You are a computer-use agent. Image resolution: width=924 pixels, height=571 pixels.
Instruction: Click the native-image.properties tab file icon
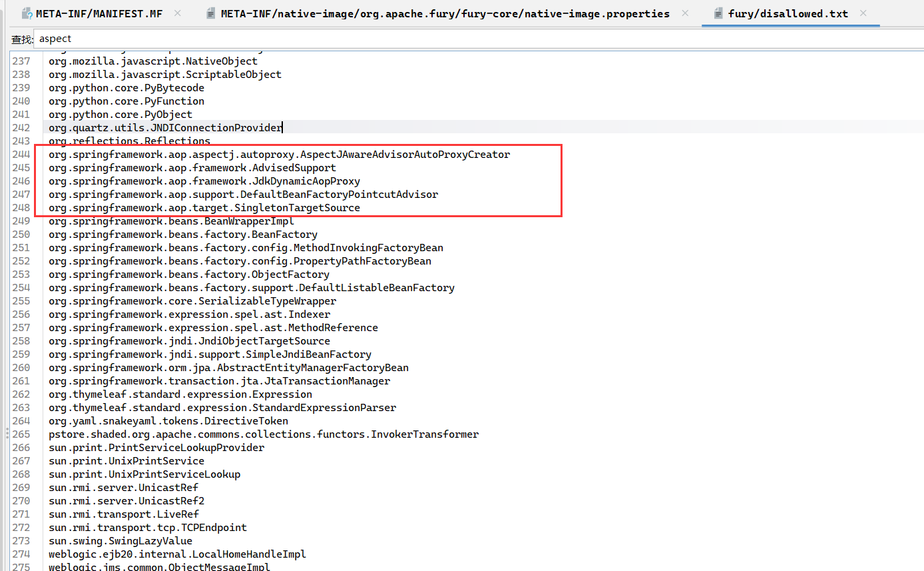click(211, 13)
